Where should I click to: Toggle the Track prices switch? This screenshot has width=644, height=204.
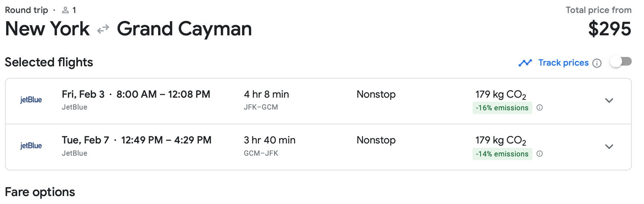coord(620,62)
